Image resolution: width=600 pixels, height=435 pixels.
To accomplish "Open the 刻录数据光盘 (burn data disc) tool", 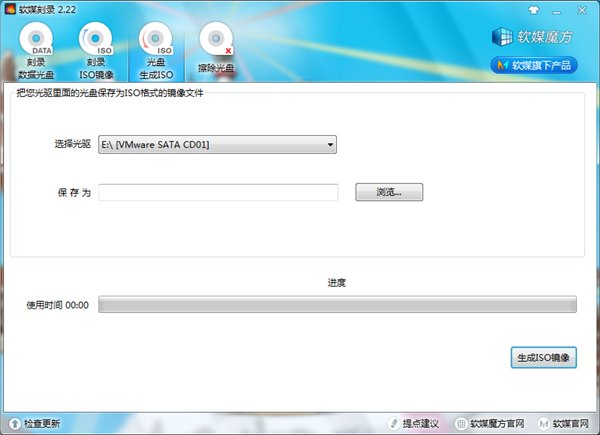I will tap(42, 51).
